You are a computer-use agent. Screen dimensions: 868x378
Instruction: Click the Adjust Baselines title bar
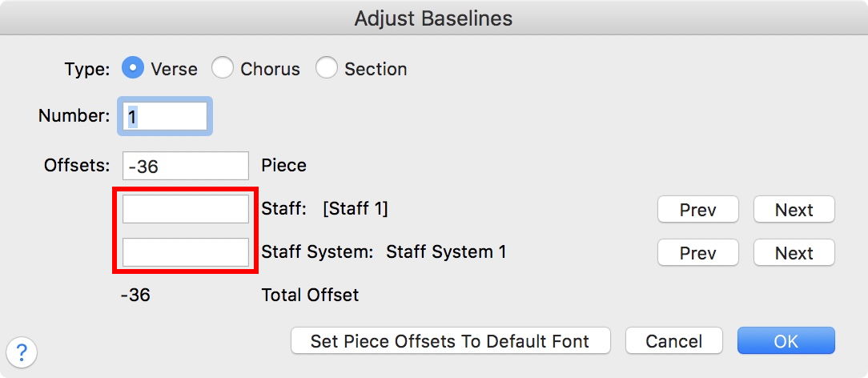(433, 18)
